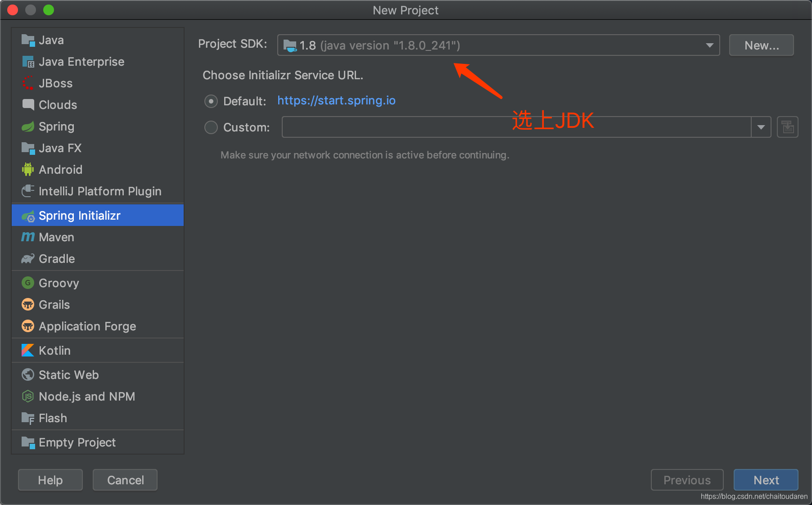The width and height of the screenshot is (812, 505).
Task: Focus the Custom URL input field
Action: tap(516, 127)
